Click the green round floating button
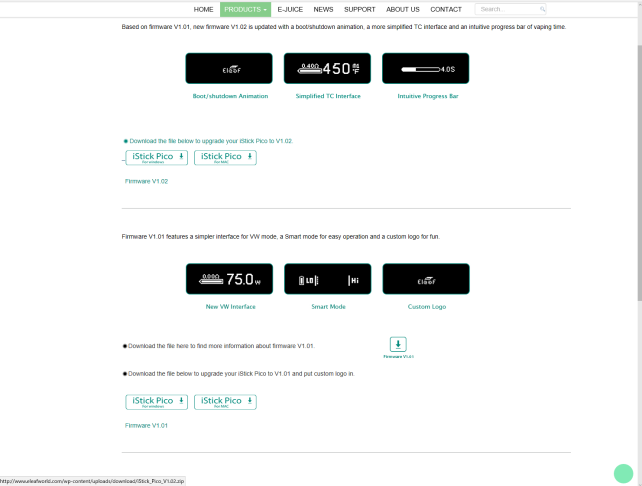 pyautogui.click(x=623, y=474)
